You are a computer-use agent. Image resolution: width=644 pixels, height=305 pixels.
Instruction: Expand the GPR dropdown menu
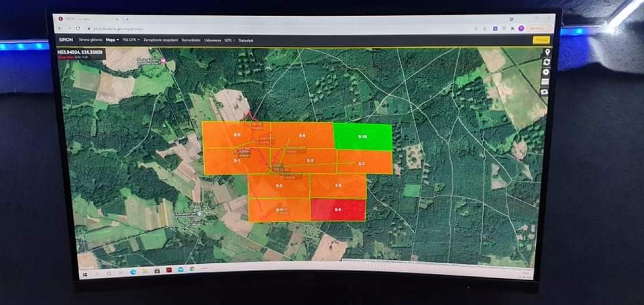pos(230,40)
